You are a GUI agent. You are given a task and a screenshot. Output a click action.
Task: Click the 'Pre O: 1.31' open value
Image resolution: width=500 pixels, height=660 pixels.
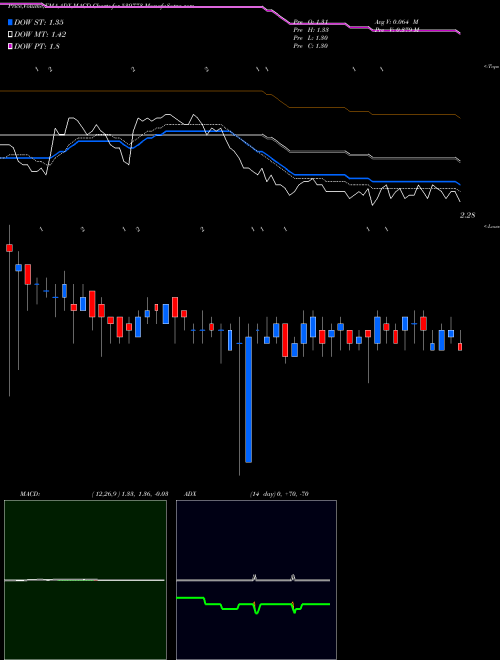311,22
